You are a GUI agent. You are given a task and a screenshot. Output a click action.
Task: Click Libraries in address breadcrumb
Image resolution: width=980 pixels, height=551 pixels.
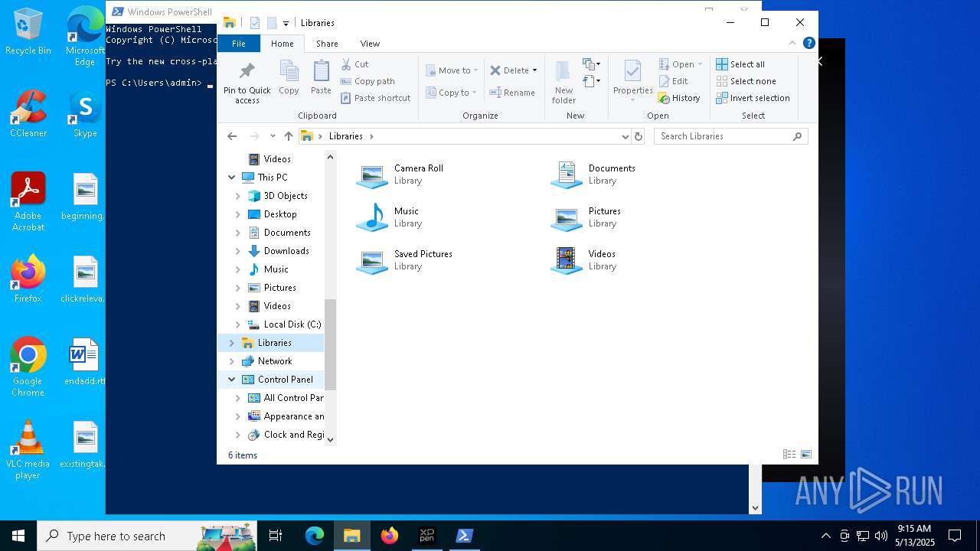(x=345, y=136)
